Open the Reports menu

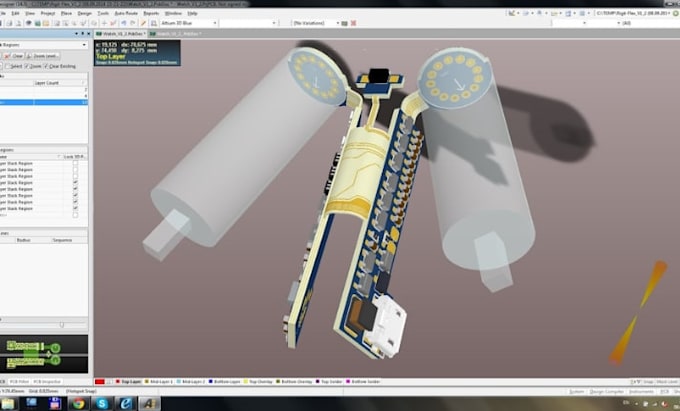151,13
